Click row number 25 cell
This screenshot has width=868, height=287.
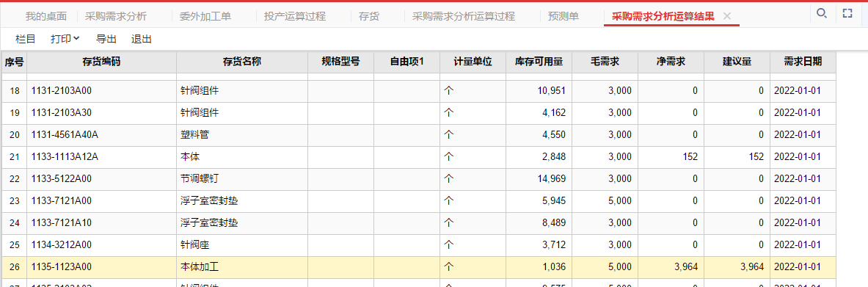click(x=15, y=245)
